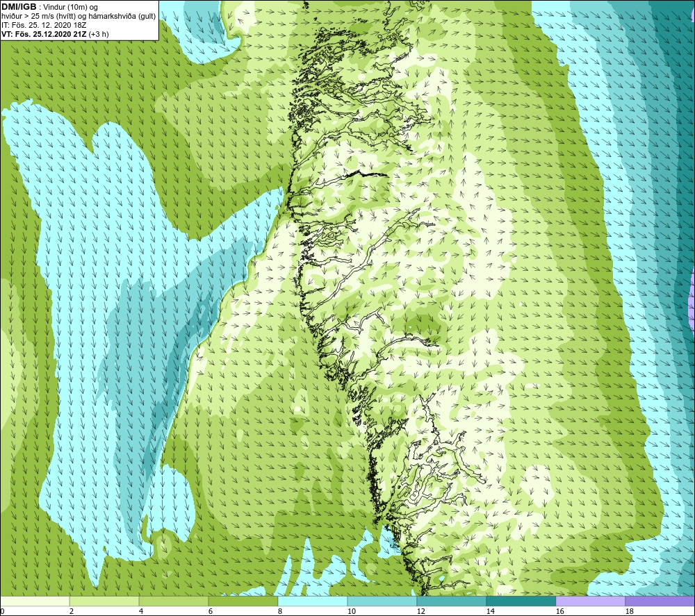The image size is (695, 616).
Task: Click the darker purple 18+ m/s legend swatch
Action: 660,601
